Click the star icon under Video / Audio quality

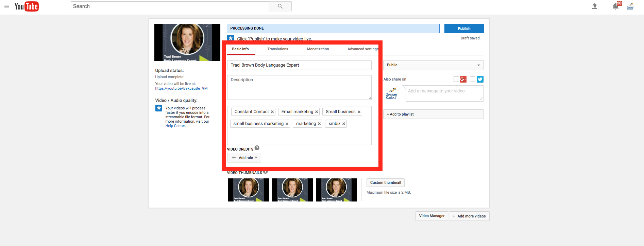[159, 108]
